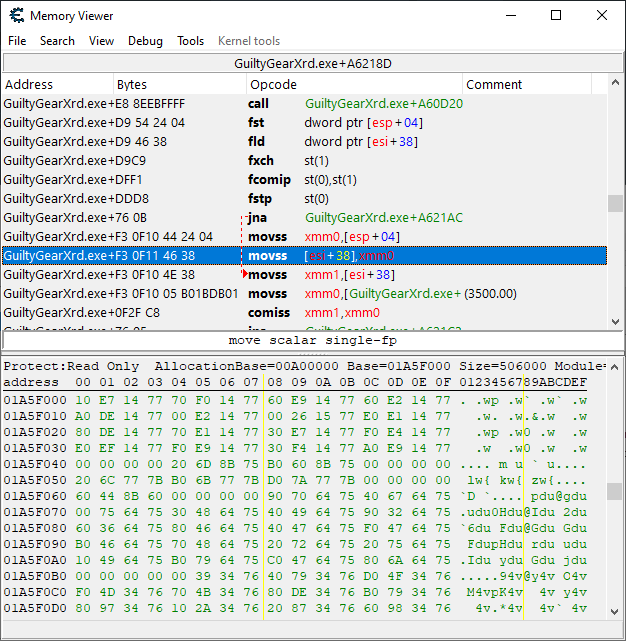Select the comiss xmm1,xmm0 instruction row
Image resolution: width=626 pixels, height=641 pixels.
click(300, 313)
